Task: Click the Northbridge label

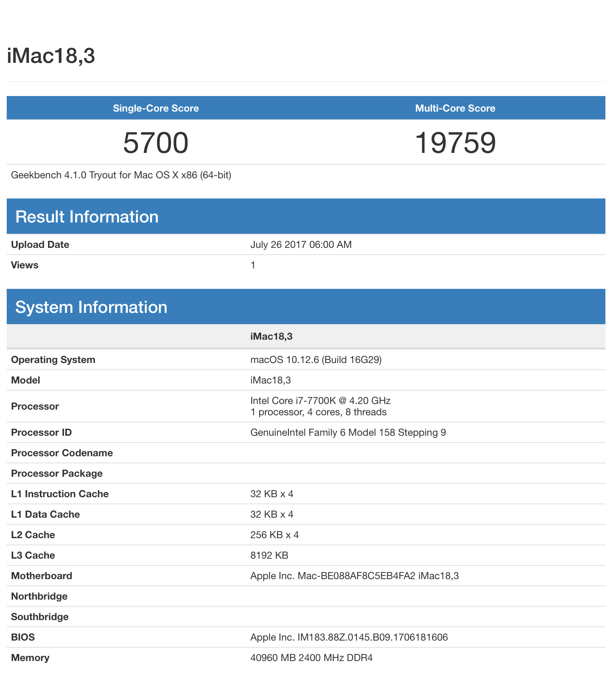Action: point(40,596)
